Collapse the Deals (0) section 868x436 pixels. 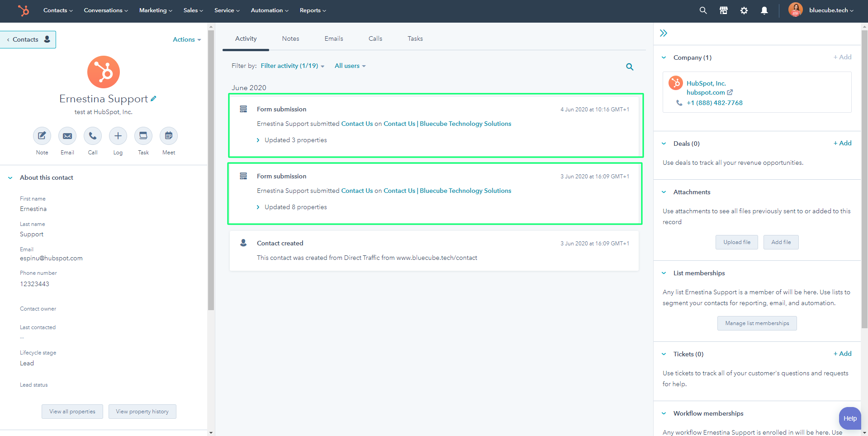click(664, 144)
